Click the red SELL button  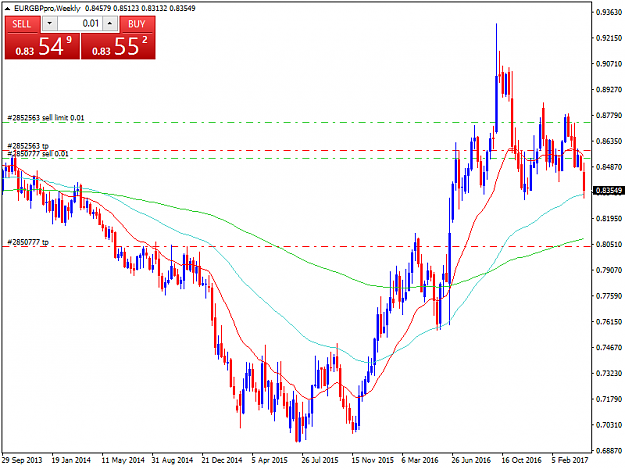22,24
